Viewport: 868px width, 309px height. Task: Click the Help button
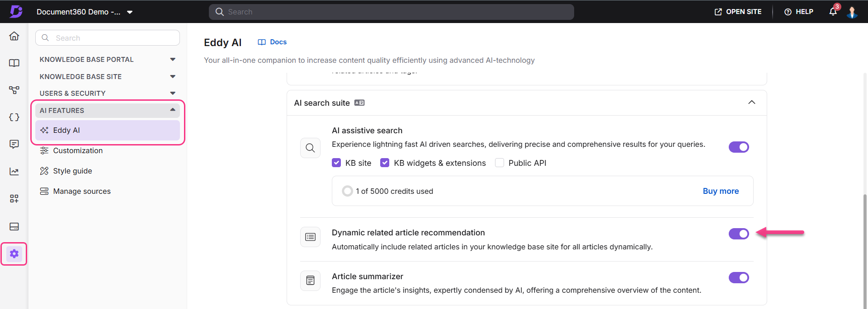coord(799,12)
